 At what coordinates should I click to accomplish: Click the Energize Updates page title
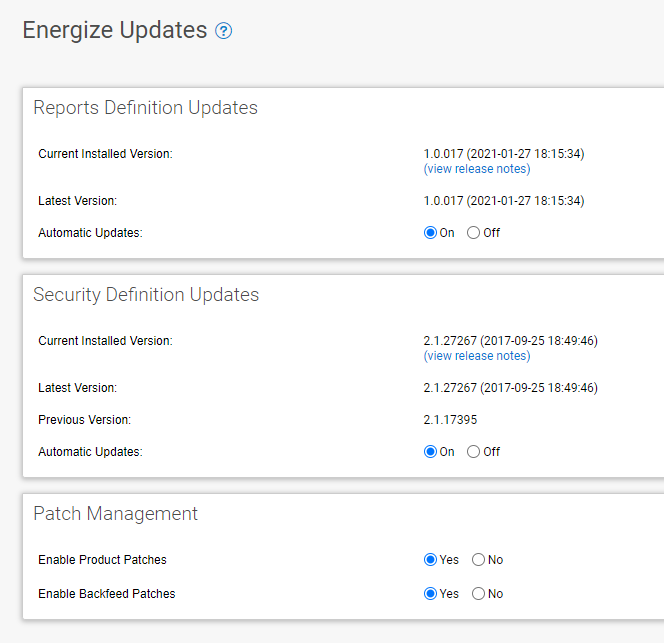click(x=115, y=30)
